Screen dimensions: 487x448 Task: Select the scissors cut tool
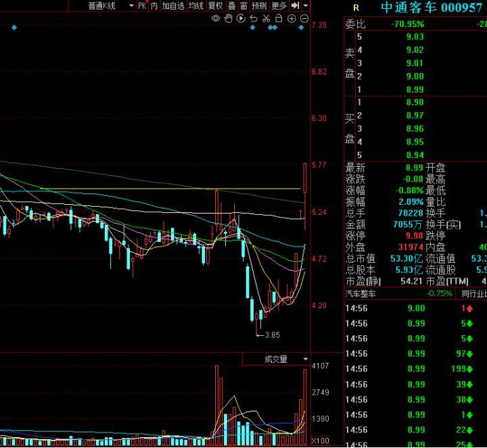pos(266,18)
